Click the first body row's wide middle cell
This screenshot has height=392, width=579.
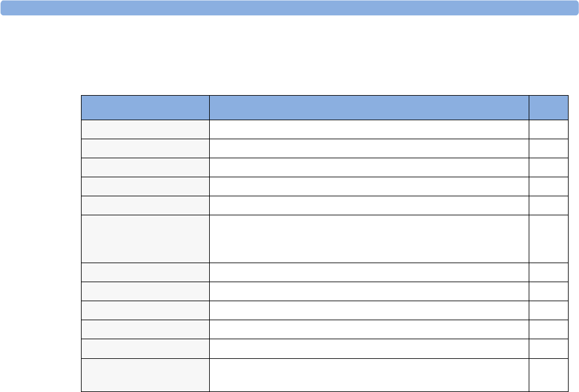[x=369, y=129]
